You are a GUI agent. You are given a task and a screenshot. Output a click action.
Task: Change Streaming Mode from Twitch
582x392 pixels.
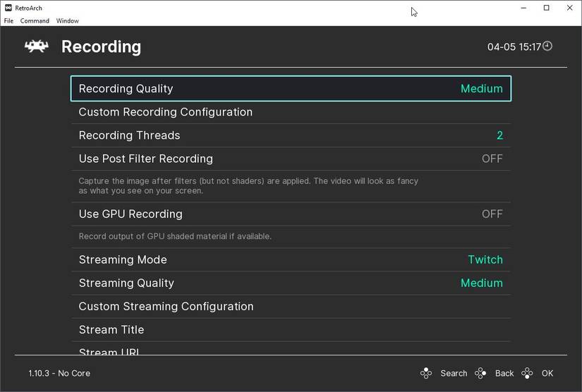point(485,259)
